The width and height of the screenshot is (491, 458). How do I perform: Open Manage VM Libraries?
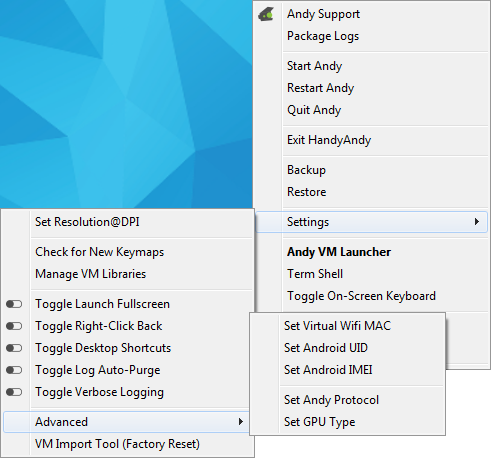[x=91, y=274]
